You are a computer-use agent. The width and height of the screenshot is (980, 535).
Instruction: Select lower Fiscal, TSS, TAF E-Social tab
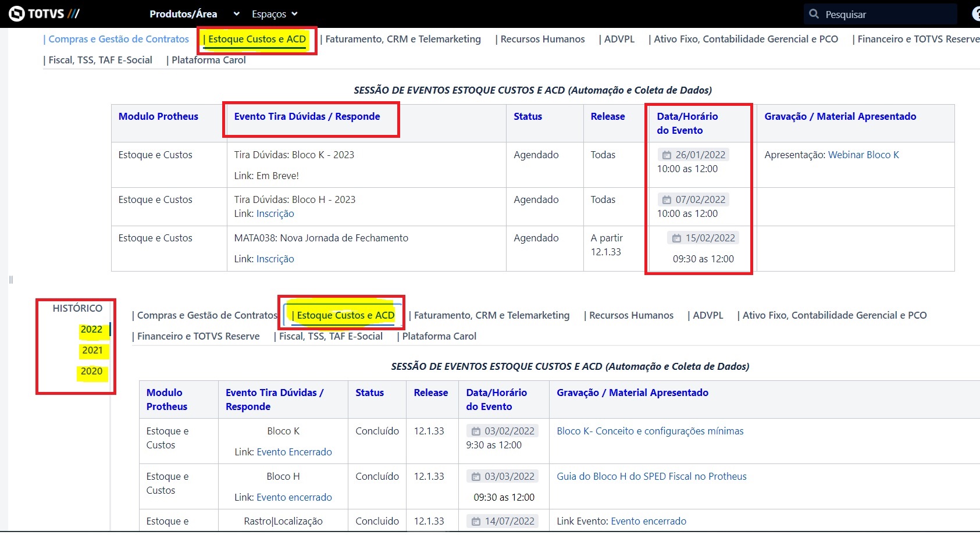tap(329, 336)
